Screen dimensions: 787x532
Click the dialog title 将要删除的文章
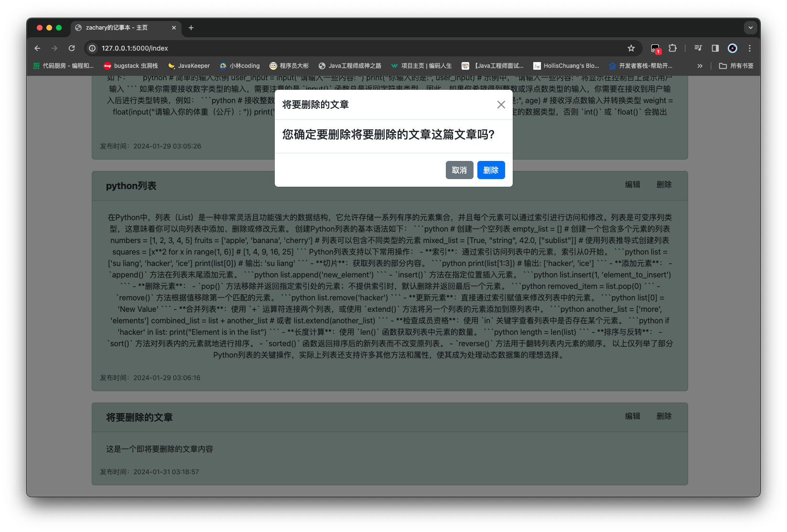pos(315,105)
